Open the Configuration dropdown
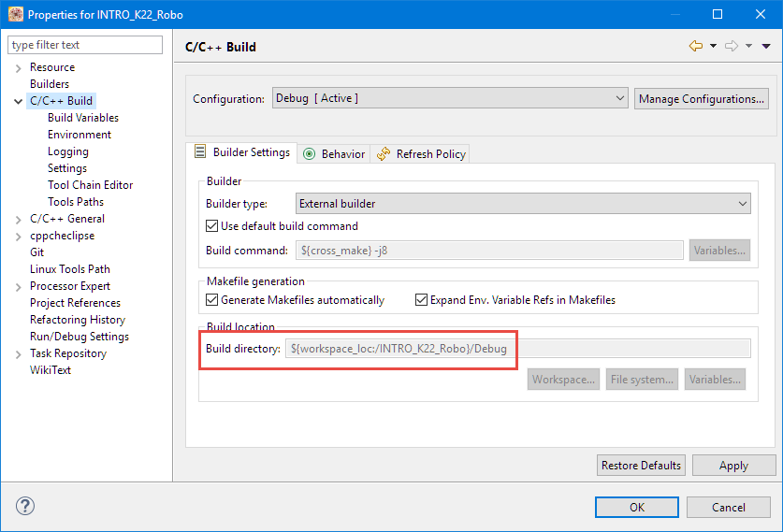The image size is (783, 532). (x=450, y=98)
